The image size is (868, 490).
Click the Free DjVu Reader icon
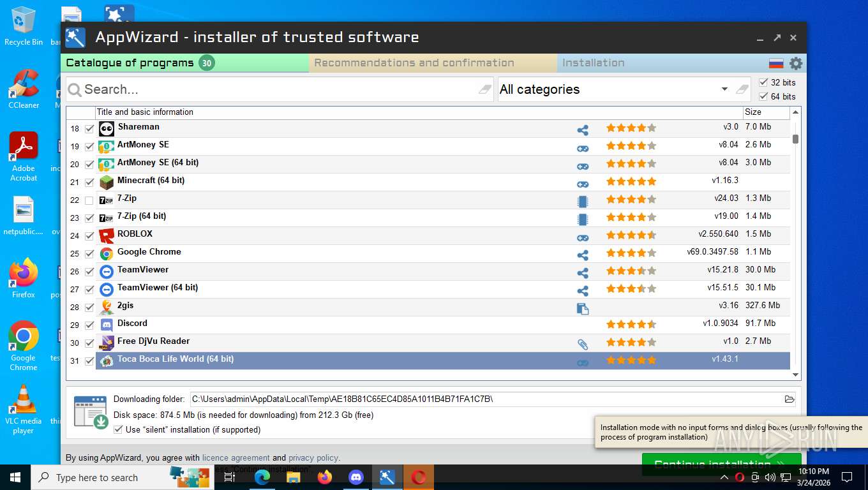pos(107,343)
